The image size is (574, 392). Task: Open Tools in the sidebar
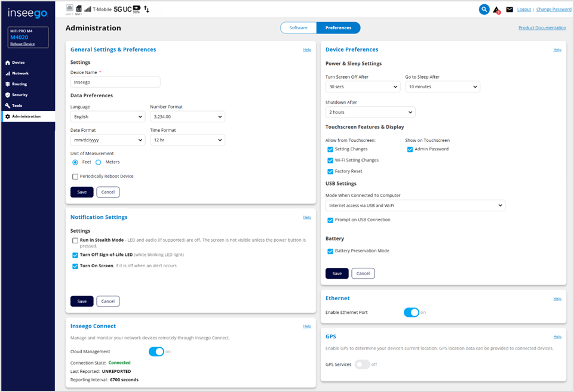[x=17, y=106]
